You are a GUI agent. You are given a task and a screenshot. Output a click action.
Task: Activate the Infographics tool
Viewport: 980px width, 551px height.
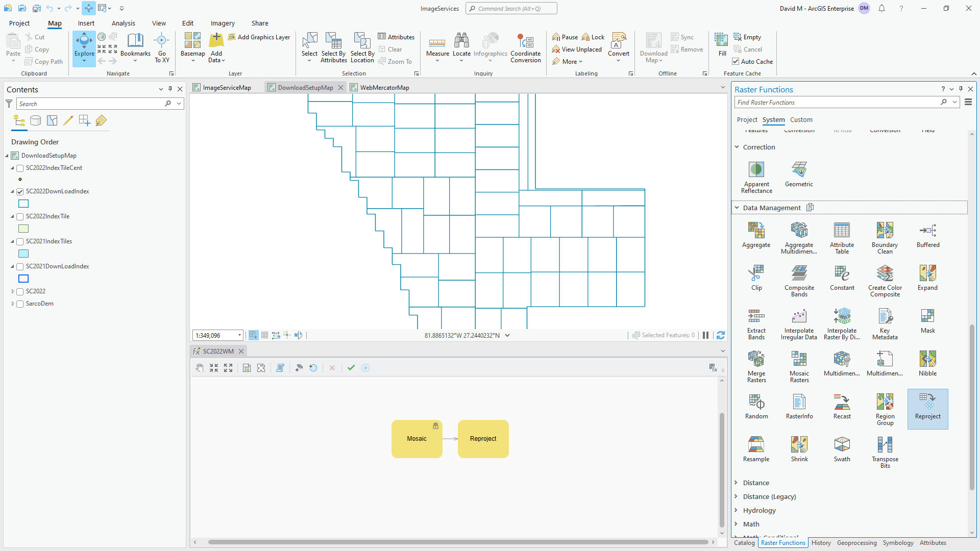tap(490, 47)
